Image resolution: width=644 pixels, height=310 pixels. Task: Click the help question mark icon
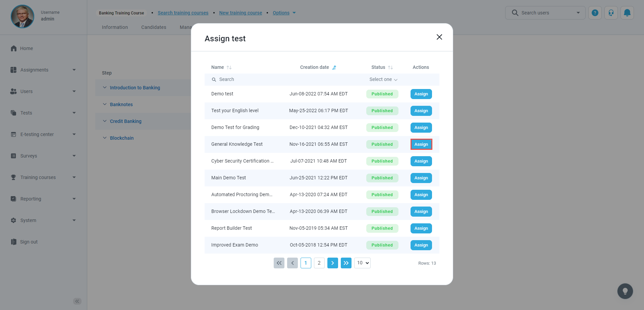(595, 13)
